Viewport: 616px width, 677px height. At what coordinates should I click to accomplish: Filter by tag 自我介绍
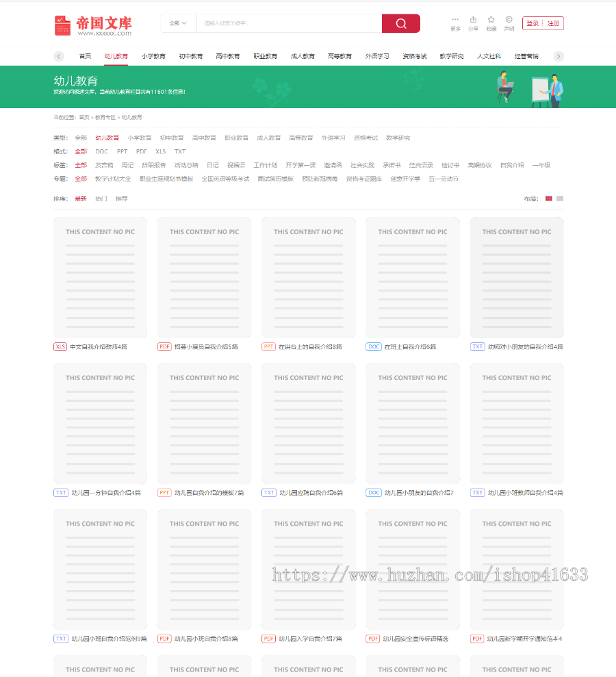[x=512, y=165]
